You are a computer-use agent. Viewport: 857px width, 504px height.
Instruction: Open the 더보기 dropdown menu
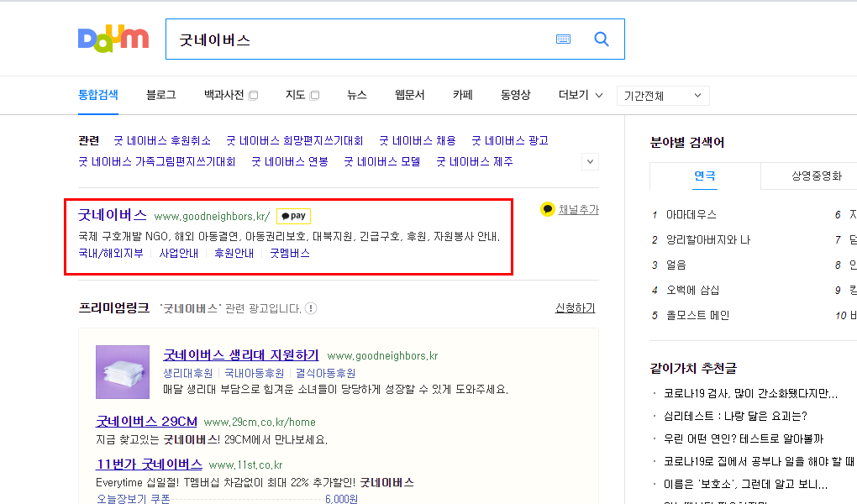point(581,95)
